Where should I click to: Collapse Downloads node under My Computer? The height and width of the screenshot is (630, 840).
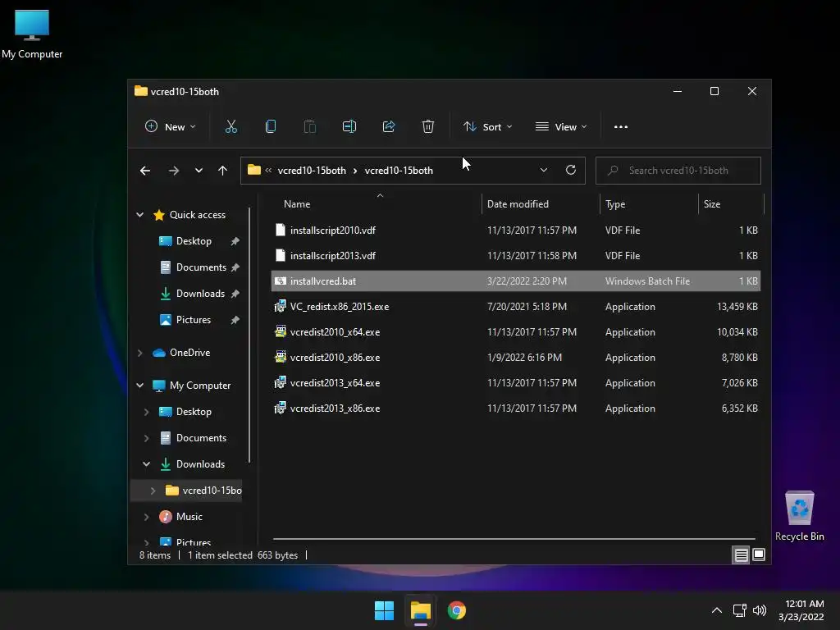pos(146,464)
